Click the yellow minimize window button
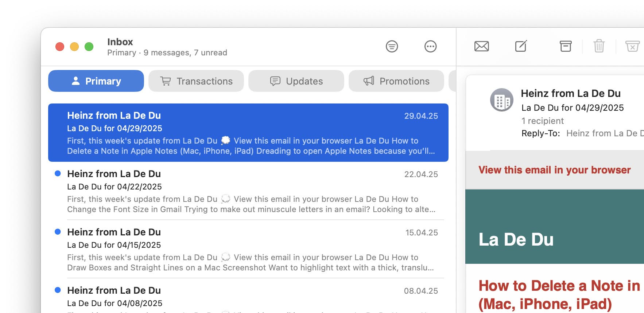The width and height of the screenshot is (644, 313). tap(74, 47)
